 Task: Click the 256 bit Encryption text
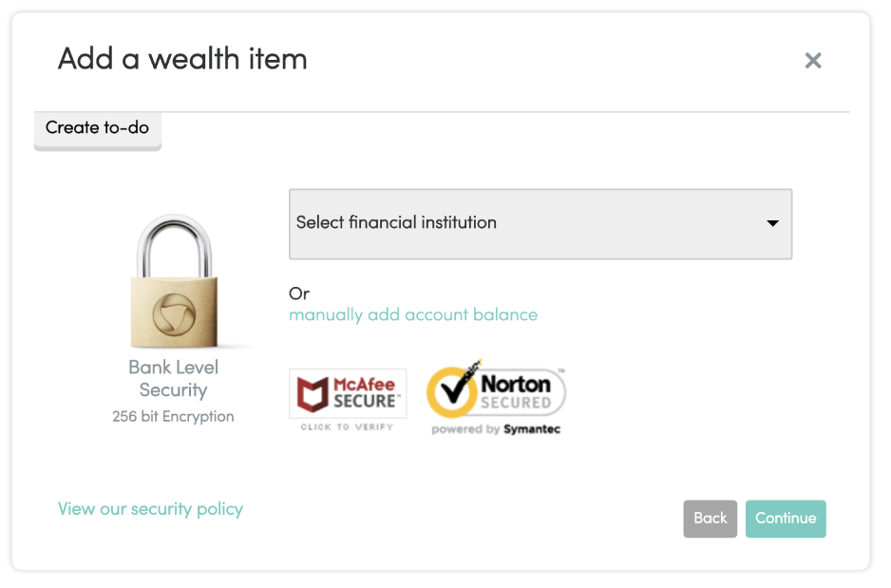point(173,416)
